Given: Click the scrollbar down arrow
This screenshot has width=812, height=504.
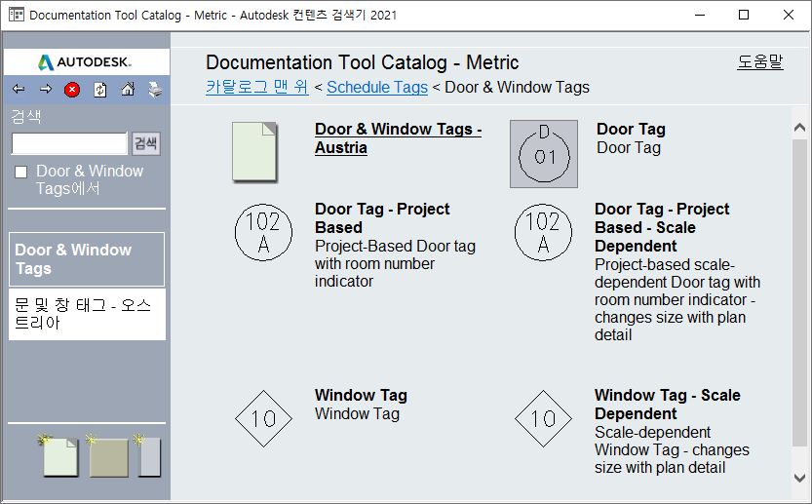Looking at the screenshot, I should click(799, 478).
